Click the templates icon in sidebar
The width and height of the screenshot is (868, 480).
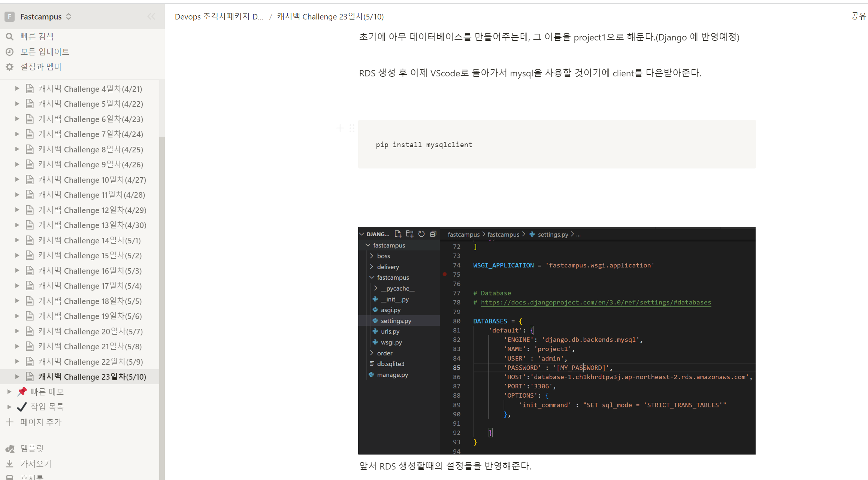[10, 449]
